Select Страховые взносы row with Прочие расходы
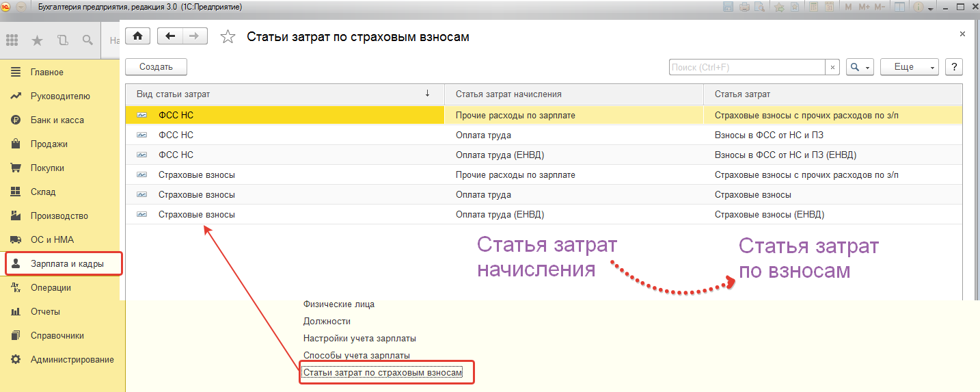The image size is (980, 392). (543, 174)
